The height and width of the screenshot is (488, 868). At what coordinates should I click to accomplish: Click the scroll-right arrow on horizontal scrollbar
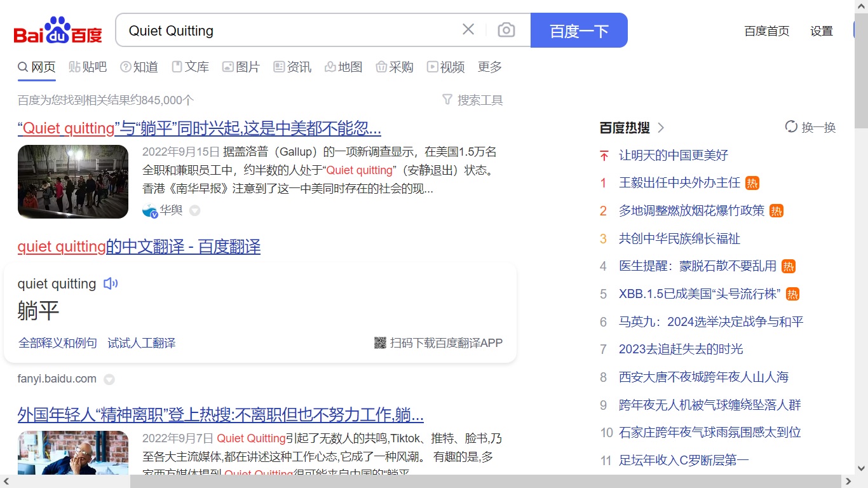[x=848, y=482]
